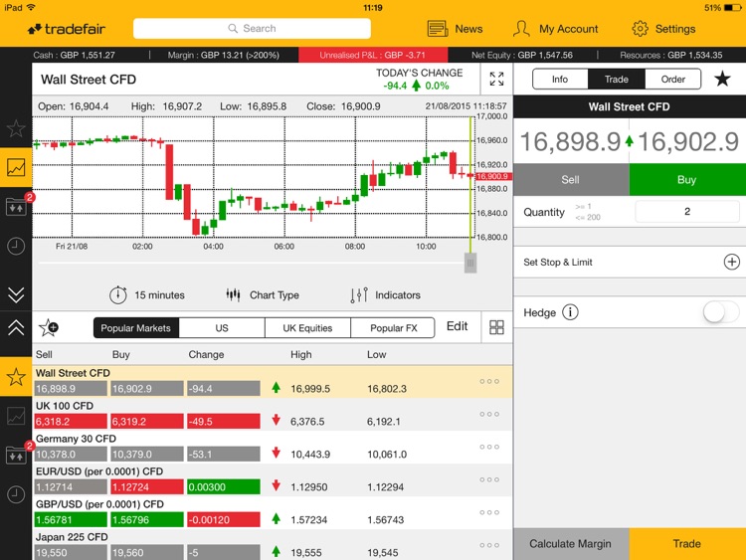Viewport: 746px width, 560px height.
Task: Open the Hedge info icon
Action: (x=570, y=312)
